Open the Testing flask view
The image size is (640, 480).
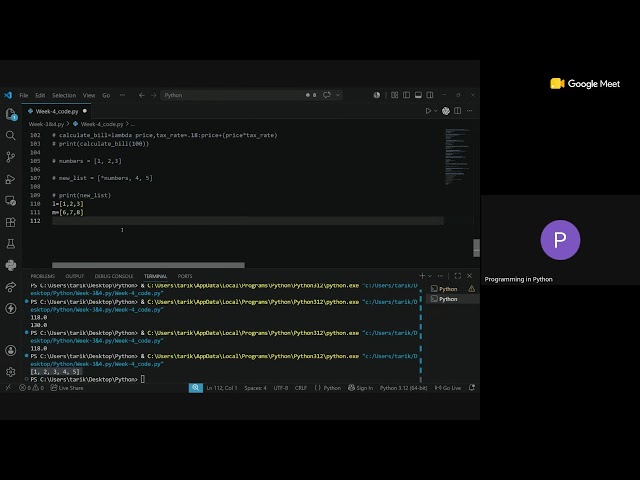tap(11, 244)
